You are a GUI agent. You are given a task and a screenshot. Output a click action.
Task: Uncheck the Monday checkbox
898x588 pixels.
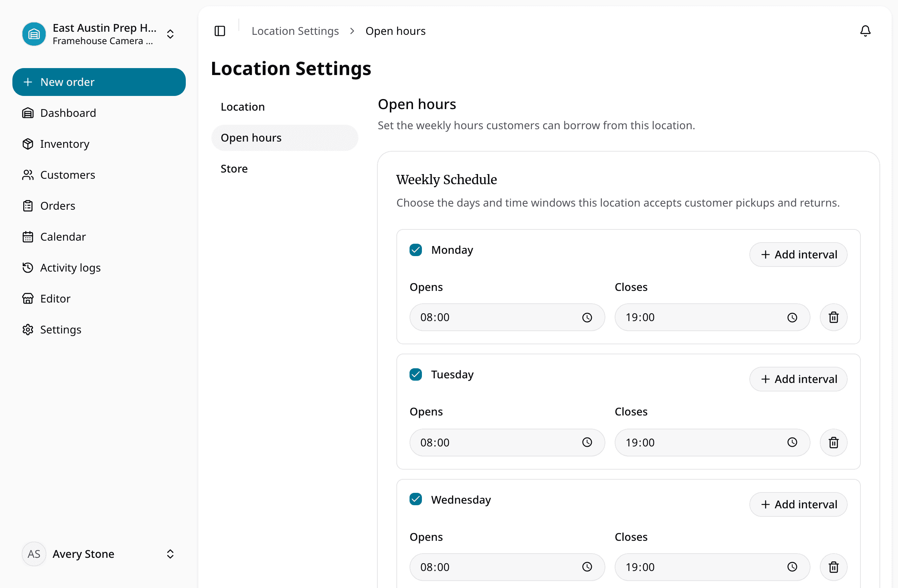pos(416,250)
